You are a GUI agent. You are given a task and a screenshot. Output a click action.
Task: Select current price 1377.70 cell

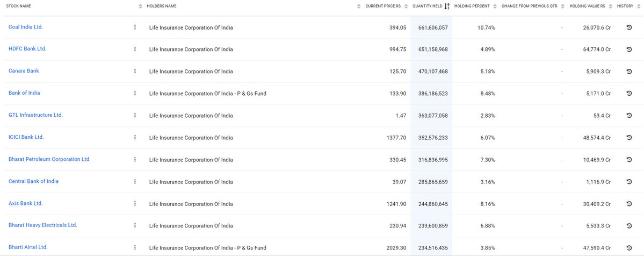(396, 138)
